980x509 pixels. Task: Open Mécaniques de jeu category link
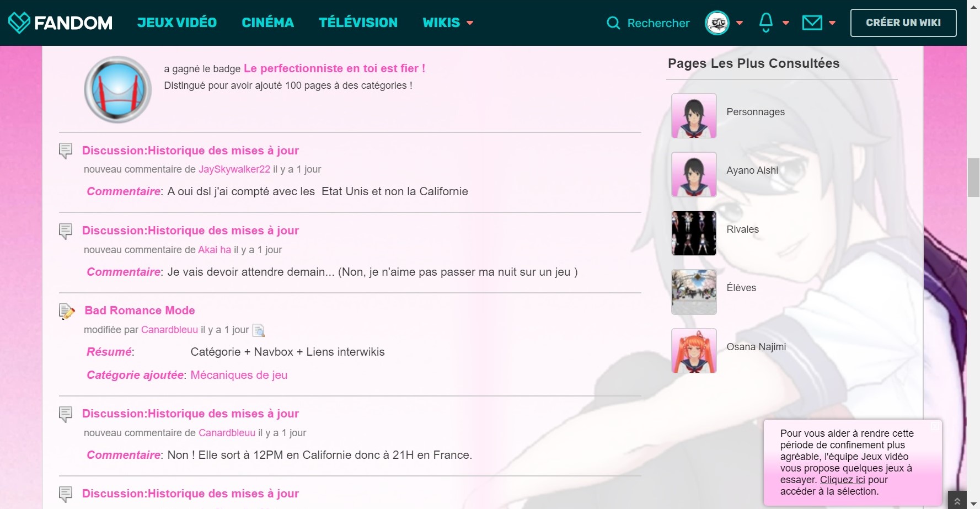pyautogui.click(x=239, y=375)
